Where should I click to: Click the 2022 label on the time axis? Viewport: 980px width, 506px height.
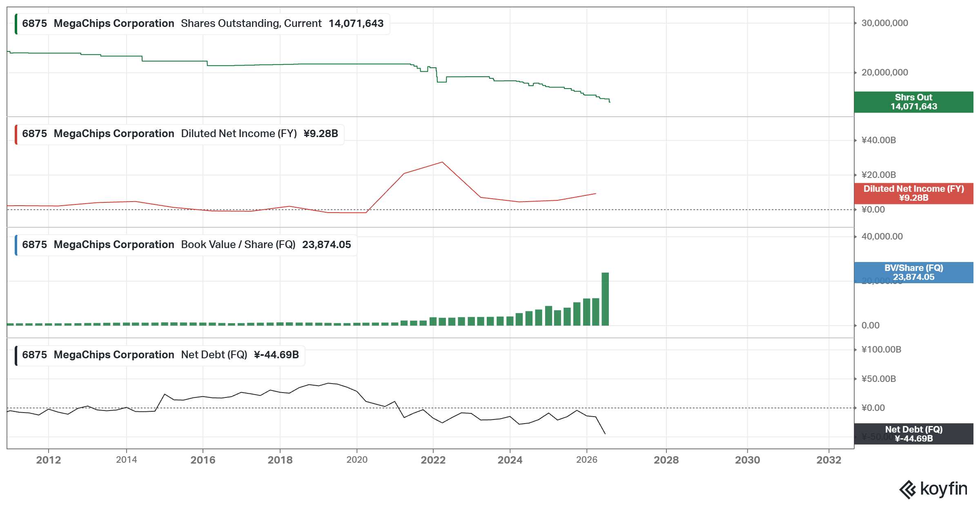433,460
